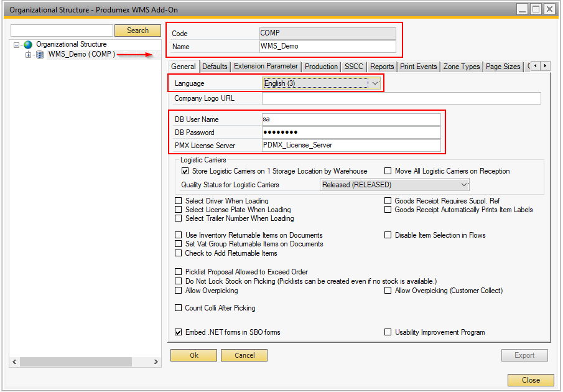The width and height of the screenshot is (563, 392).
Task: Toggle Embed .NET forms in SBO forms
Action: coord(179,332)
